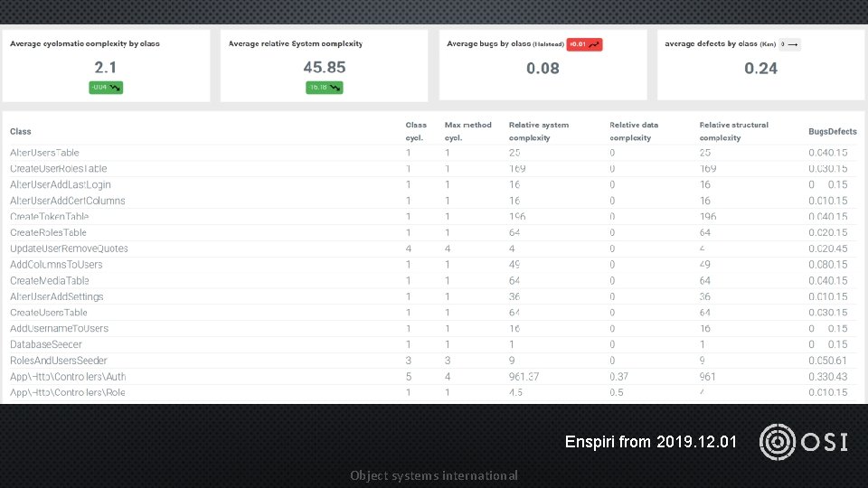Sort by the Max method cycl. column header
Image resolution: width=868 pixels, height=488 pixels.
[x=467, y=132]
